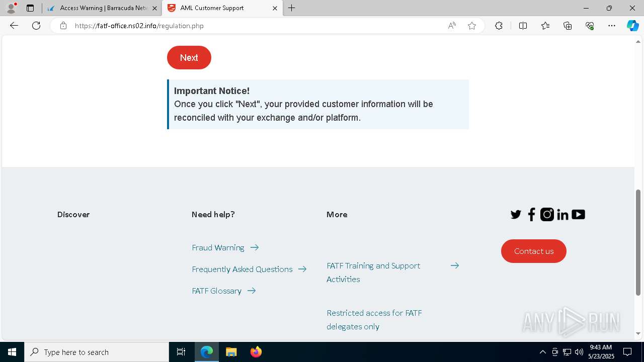Open volume control in system tray
Viewport: 644px width, 362px height.
pos(579,352)
